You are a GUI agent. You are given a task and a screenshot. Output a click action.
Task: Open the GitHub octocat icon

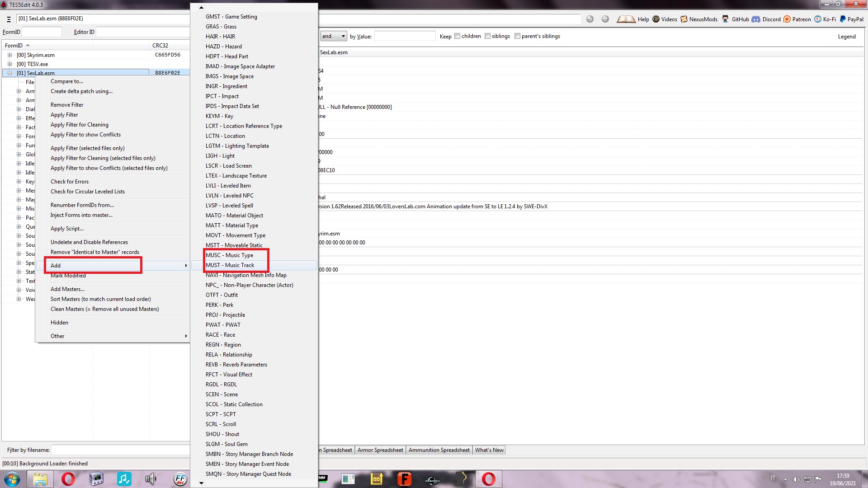[726, 19]
